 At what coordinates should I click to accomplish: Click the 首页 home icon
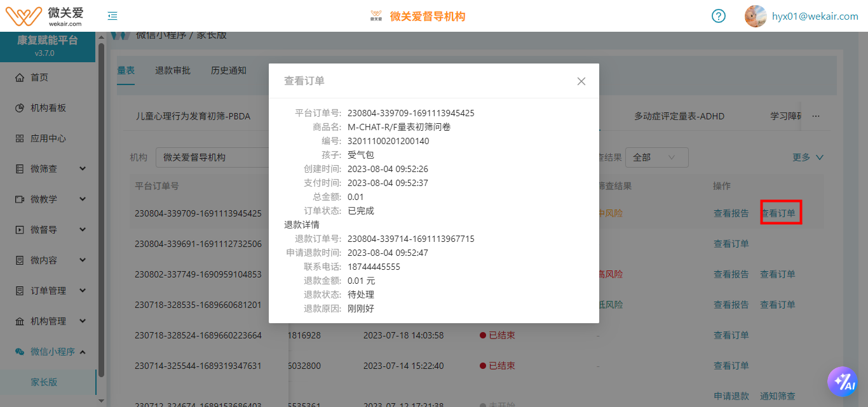[20, 77]
